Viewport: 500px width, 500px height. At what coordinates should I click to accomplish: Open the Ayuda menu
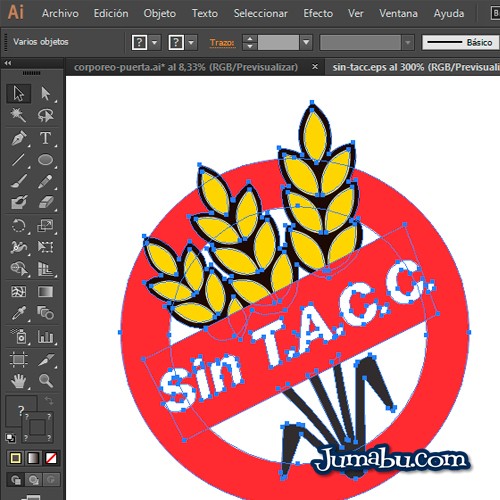click(x=449, y=13)
